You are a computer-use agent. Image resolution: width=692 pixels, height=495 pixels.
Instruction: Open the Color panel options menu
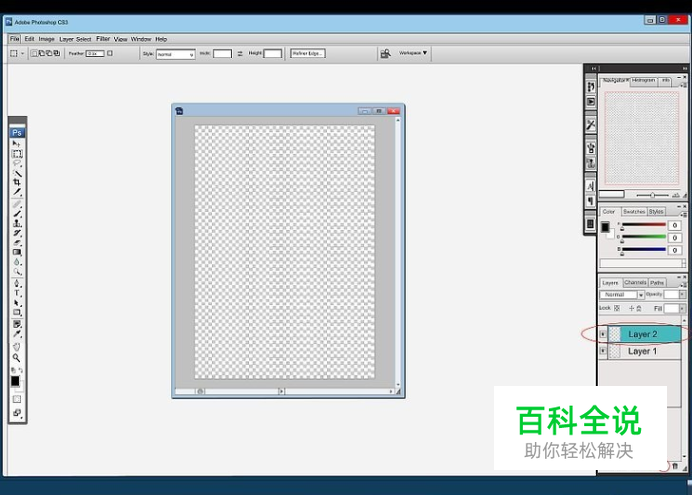pyautogui.click(x=684, y=214)
